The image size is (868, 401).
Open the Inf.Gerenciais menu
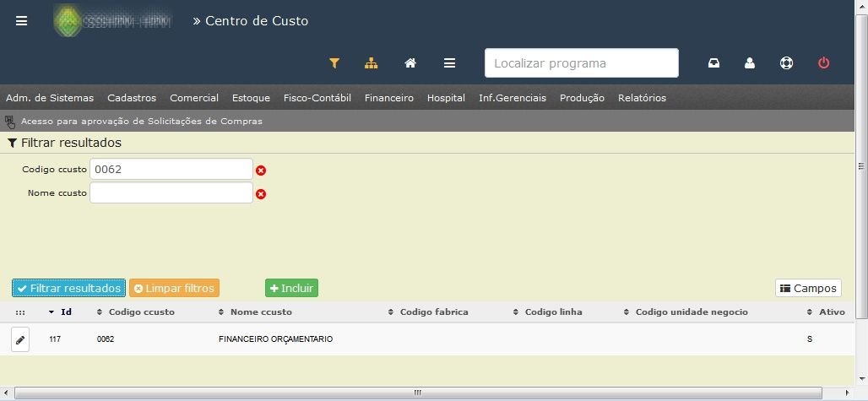tap(513, 98)
